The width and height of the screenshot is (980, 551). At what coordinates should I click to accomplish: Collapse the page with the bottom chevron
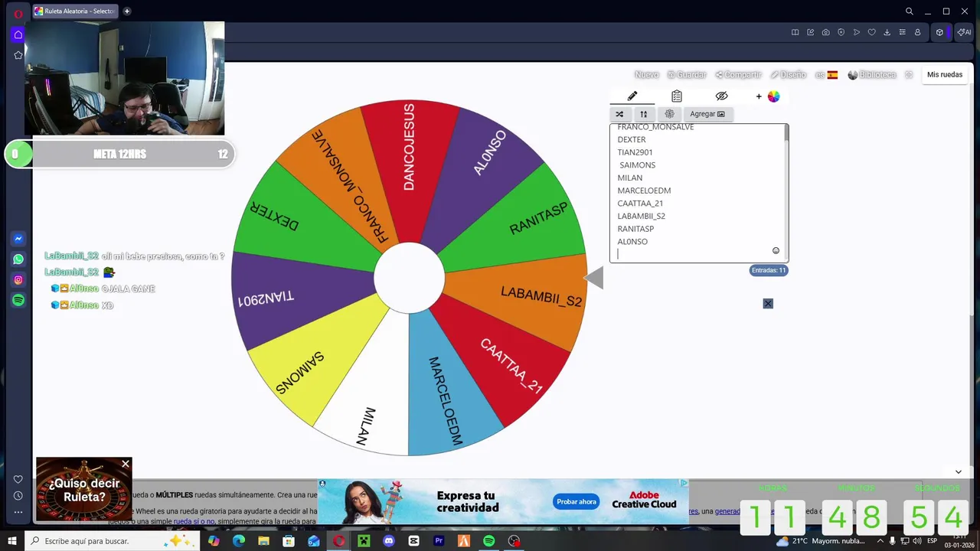point(958,472)
